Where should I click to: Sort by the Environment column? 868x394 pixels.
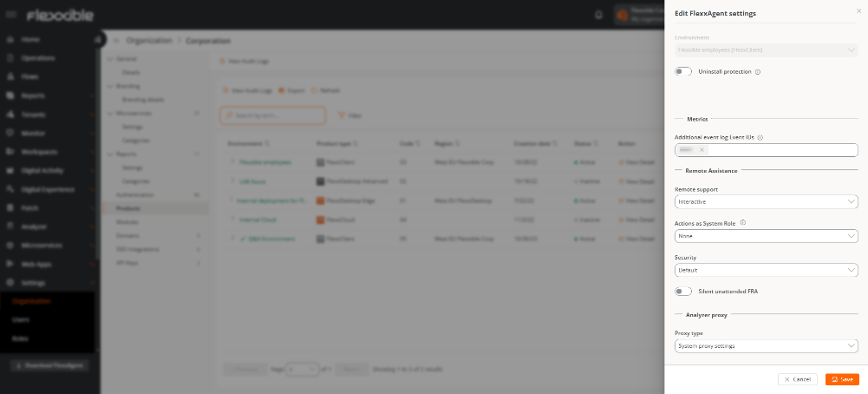(x=249, y=143)
